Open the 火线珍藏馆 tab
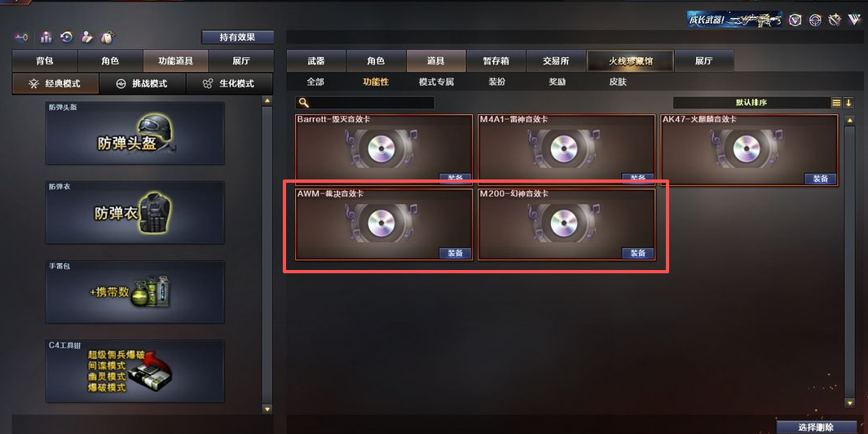This screenshot has width=868, height=434. 631,61
